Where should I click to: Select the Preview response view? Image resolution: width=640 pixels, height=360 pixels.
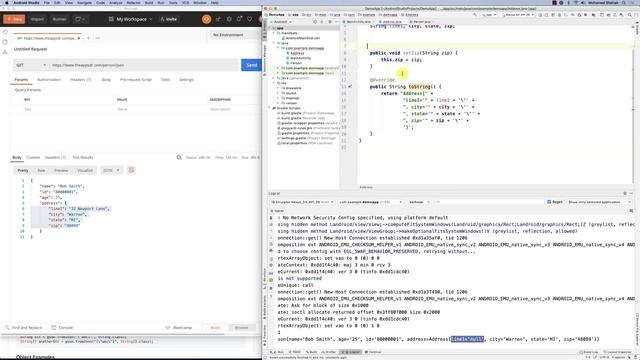pyautogui.click(x=61, y=170)
